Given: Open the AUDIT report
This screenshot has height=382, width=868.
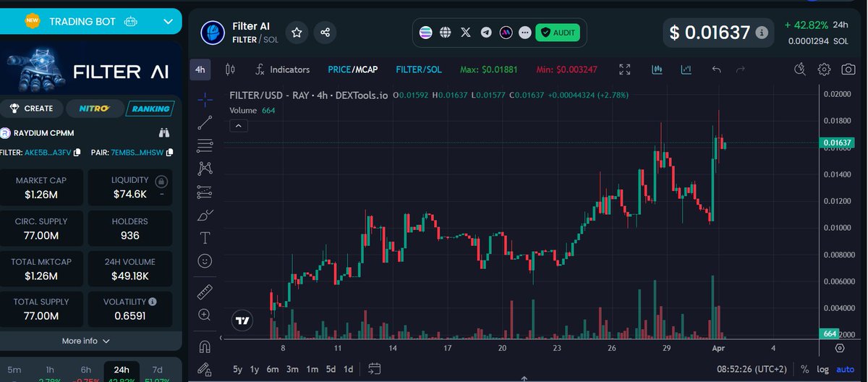Looking at the screenshot, I should tap(557, 33).
